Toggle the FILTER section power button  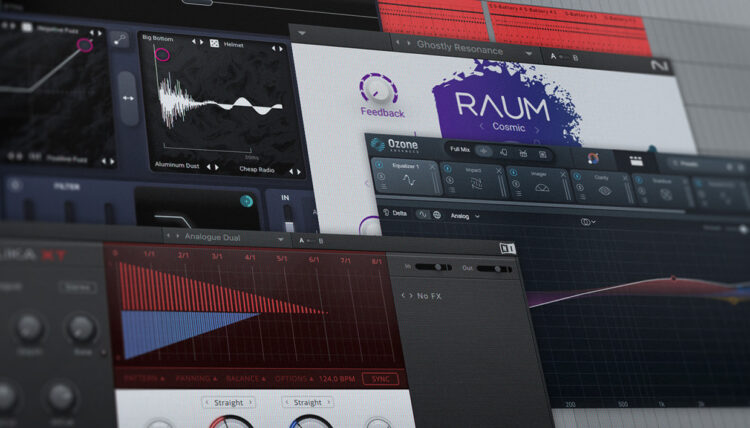pos(15,185)
